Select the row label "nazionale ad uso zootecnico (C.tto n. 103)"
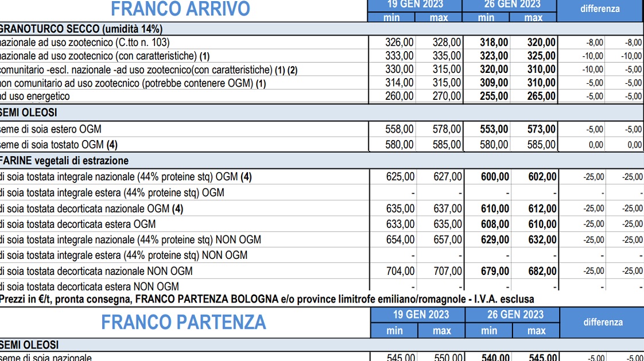 point(84,42)
